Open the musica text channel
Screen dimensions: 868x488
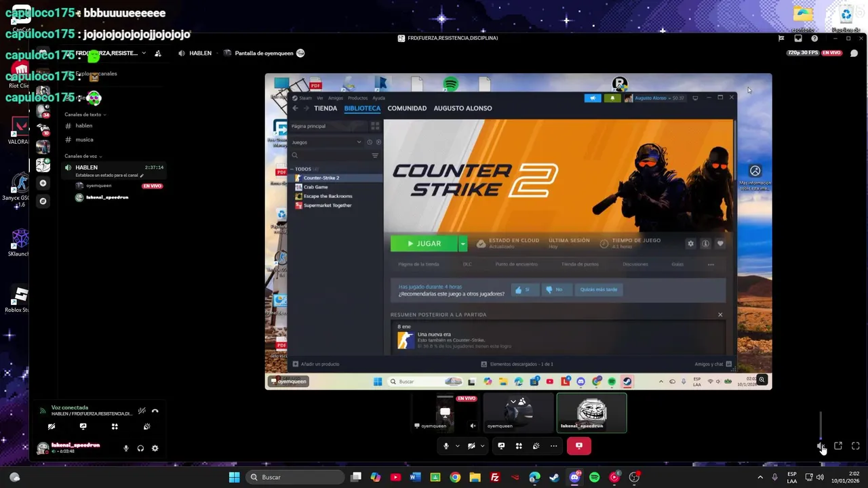pyautogui.click(x=113, y=140)
